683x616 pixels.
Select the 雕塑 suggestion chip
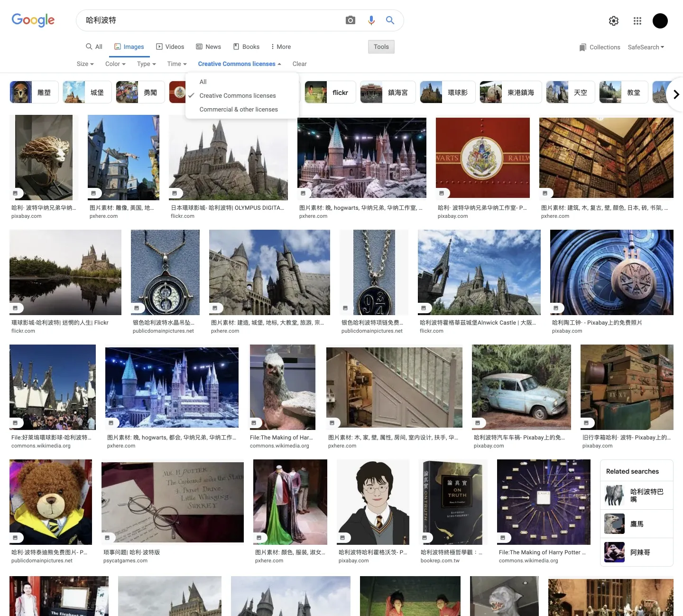[34, 92]
